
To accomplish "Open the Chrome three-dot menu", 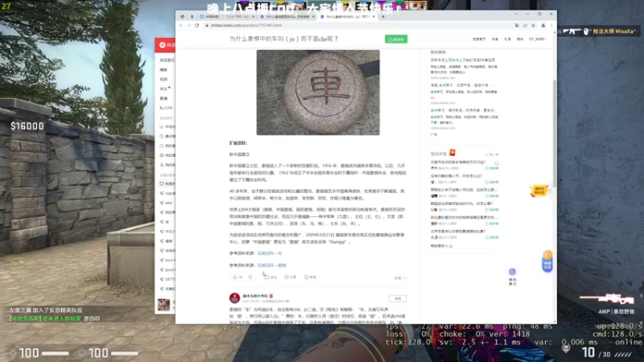I will tap(551, 26).
